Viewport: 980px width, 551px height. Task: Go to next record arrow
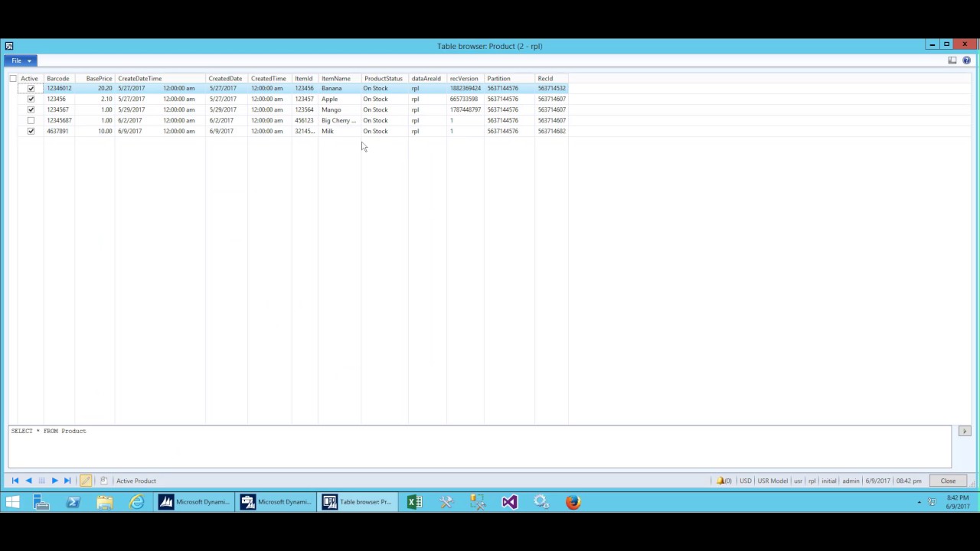[x=54, y=481]
